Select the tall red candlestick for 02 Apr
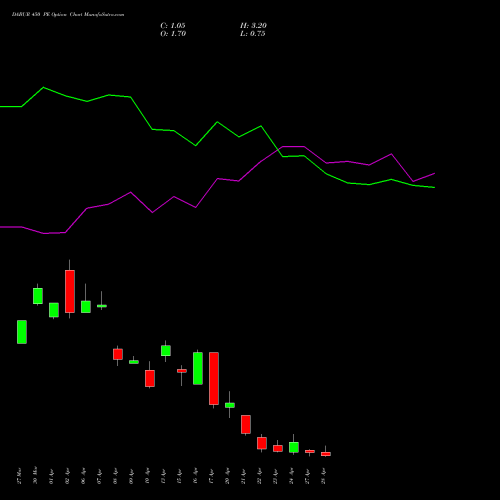Viewport: 500px width, 500px height. [70, 291]
